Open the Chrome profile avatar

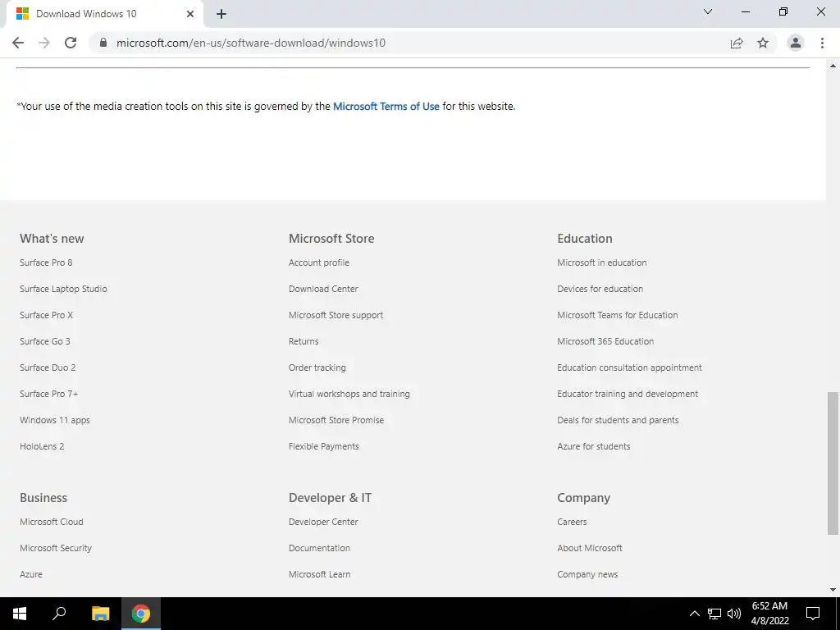(795, 43)
